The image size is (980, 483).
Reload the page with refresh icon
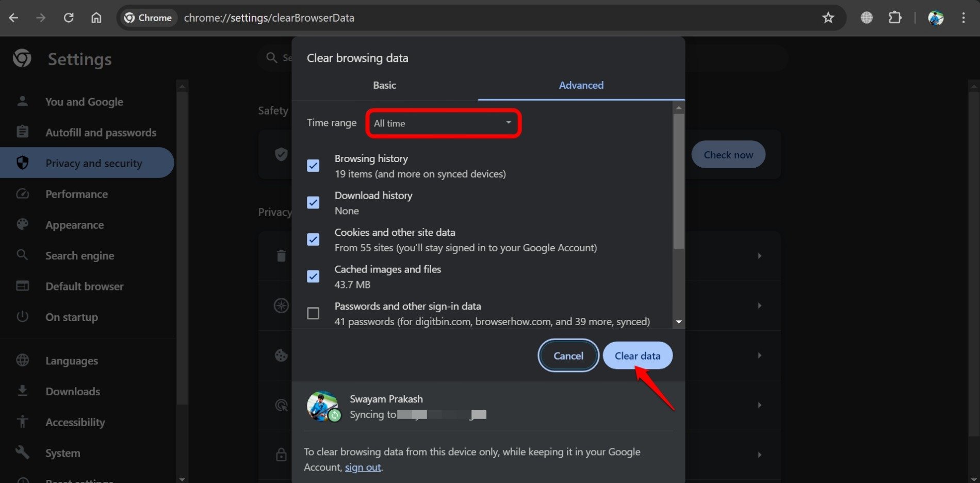[x=69, y=18]
